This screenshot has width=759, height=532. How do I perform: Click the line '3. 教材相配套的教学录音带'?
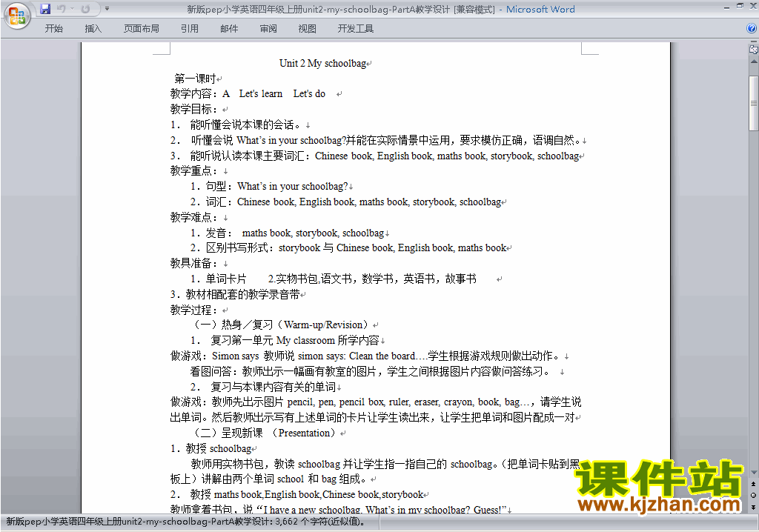[235, 294]
